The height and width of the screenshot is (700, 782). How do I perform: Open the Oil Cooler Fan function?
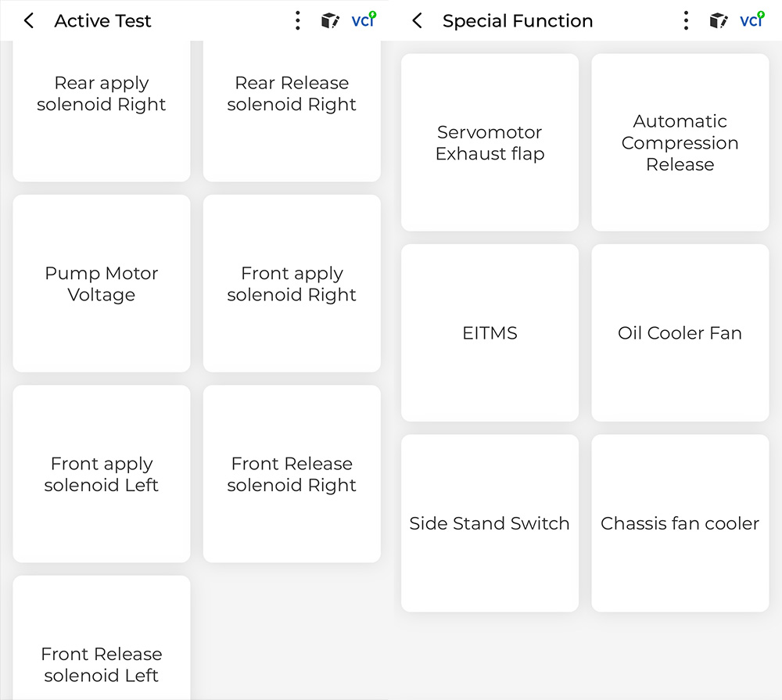pos(680,333)
